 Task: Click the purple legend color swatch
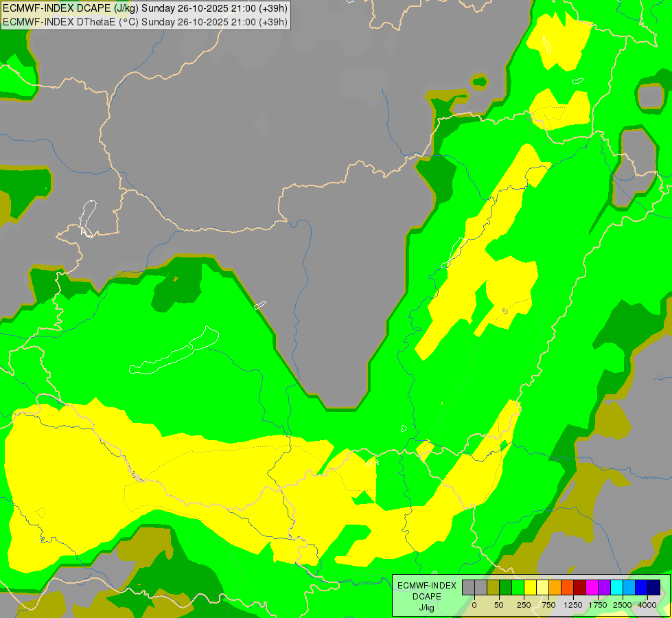(604, 587)
